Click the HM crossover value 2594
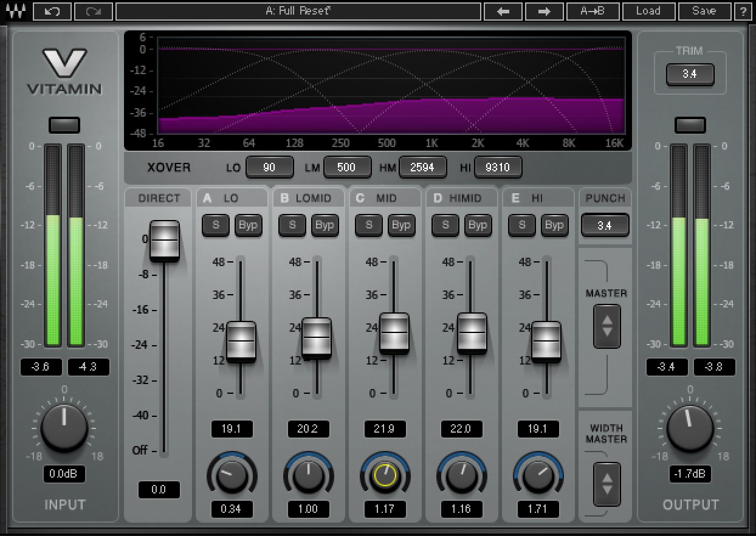 click(x=422, y=167)
